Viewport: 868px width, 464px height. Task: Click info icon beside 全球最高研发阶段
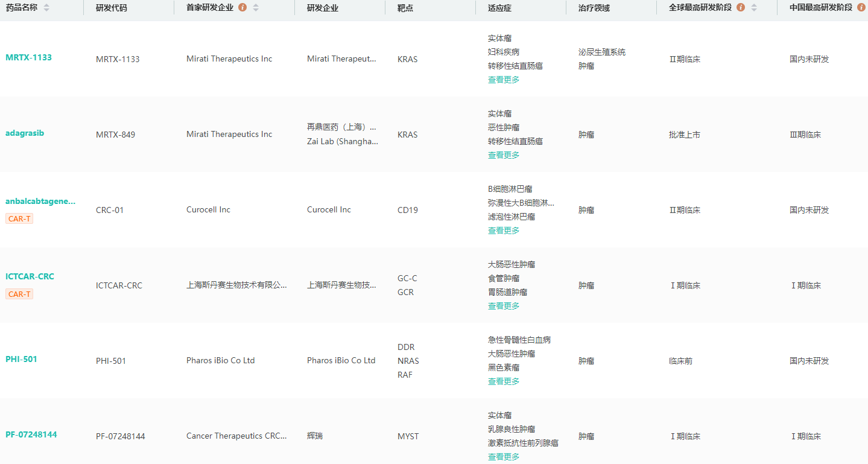pyautogui.click(x=741, y=8)
